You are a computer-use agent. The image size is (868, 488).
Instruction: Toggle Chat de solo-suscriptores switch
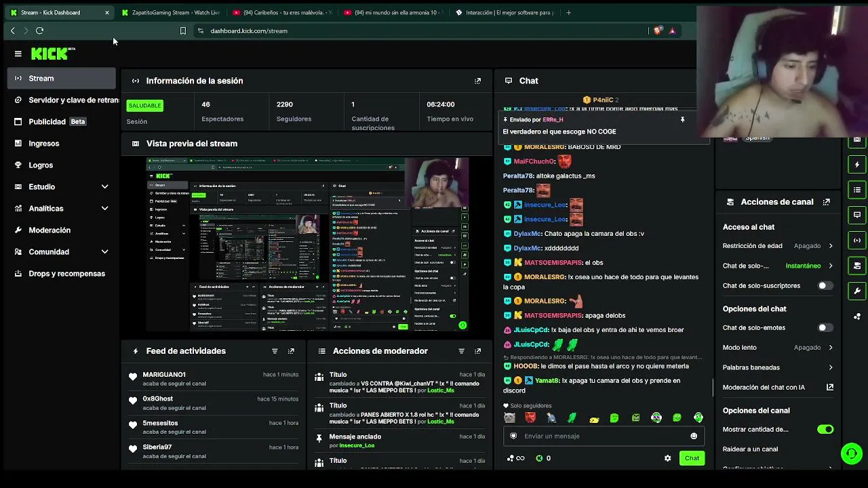pyautogui.click(x=825, y=286)
